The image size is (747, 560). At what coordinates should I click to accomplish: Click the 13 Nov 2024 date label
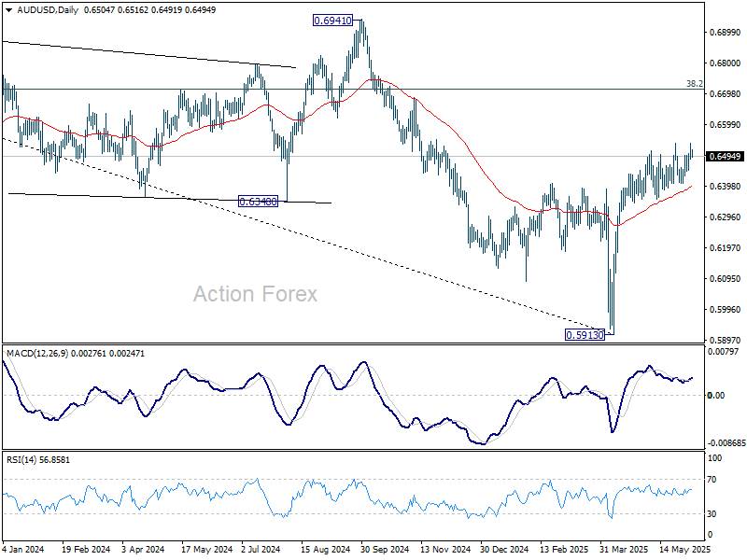(x=445, y=549)
